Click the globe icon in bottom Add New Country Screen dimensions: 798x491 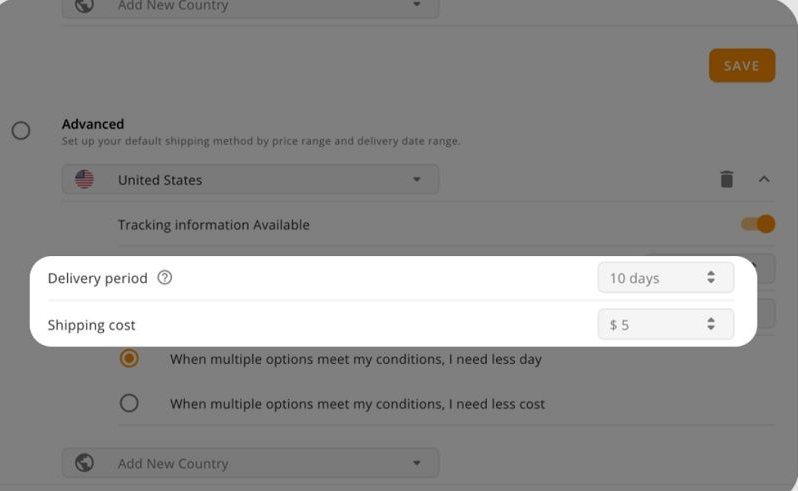tap(84, 463)
